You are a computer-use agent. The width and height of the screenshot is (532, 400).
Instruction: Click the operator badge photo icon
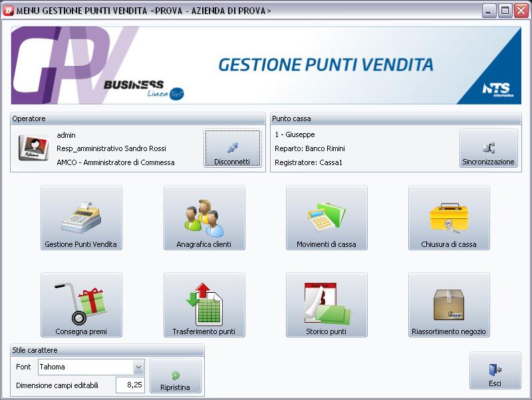click(33, 147)
